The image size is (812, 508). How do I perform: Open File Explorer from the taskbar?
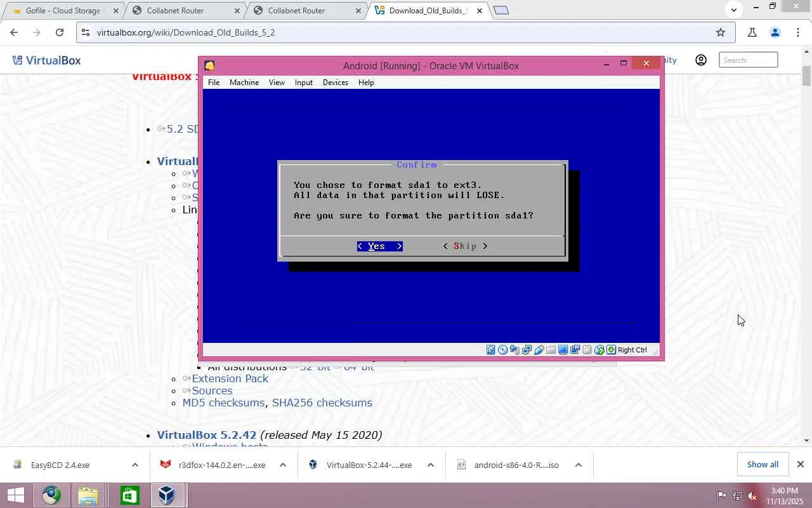click(89, 495)
